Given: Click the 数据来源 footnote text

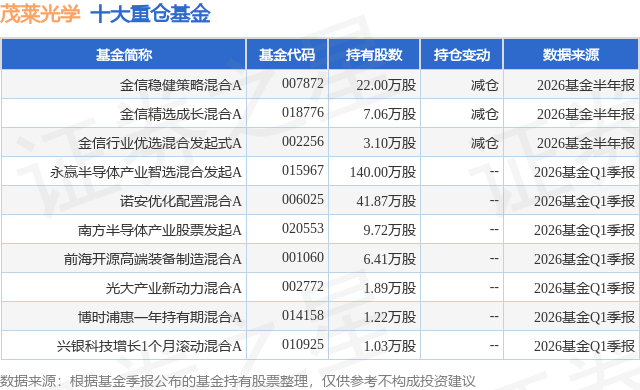Looking at the screenshot, I should pos(238,381).
